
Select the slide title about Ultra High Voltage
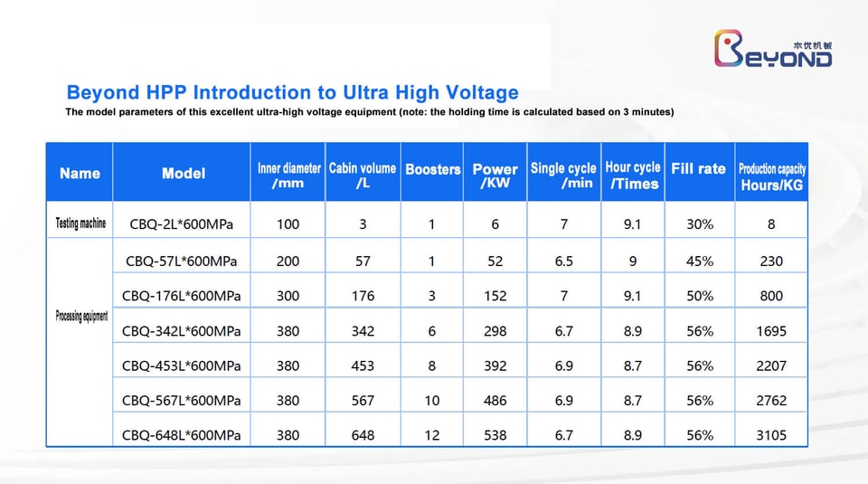click(x=292, y=92)
